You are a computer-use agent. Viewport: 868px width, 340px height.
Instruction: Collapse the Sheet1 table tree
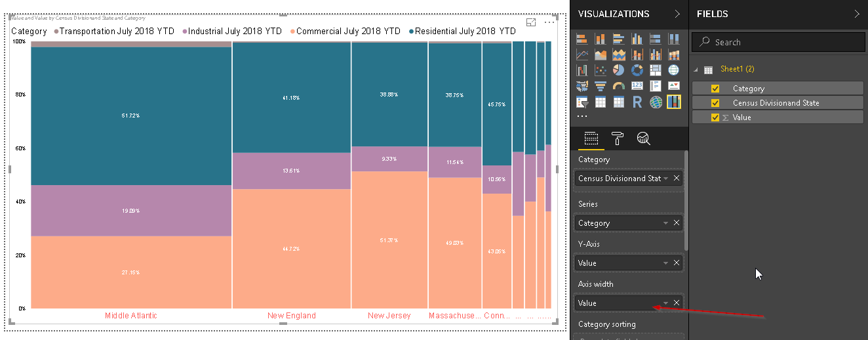697,69
